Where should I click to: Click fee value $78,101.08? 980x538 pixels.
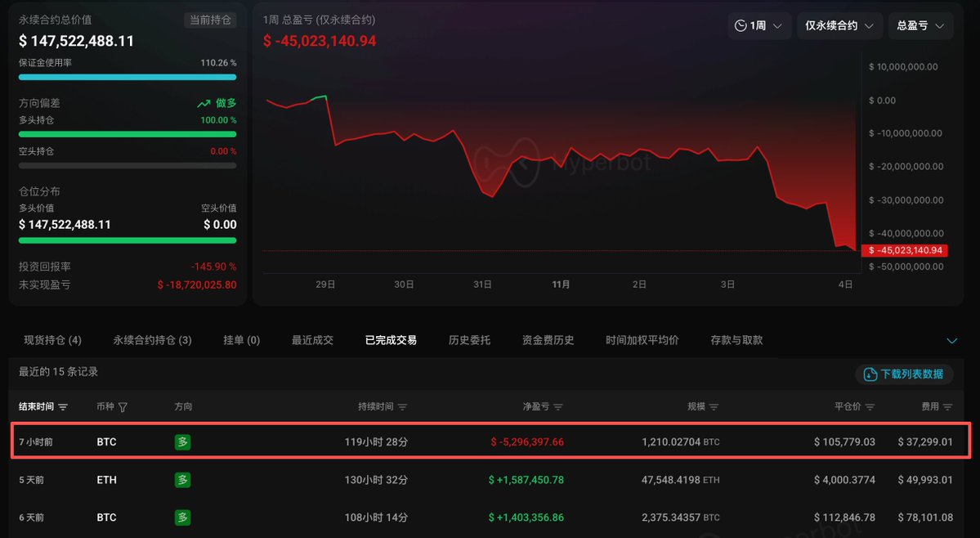click(925, 518)
